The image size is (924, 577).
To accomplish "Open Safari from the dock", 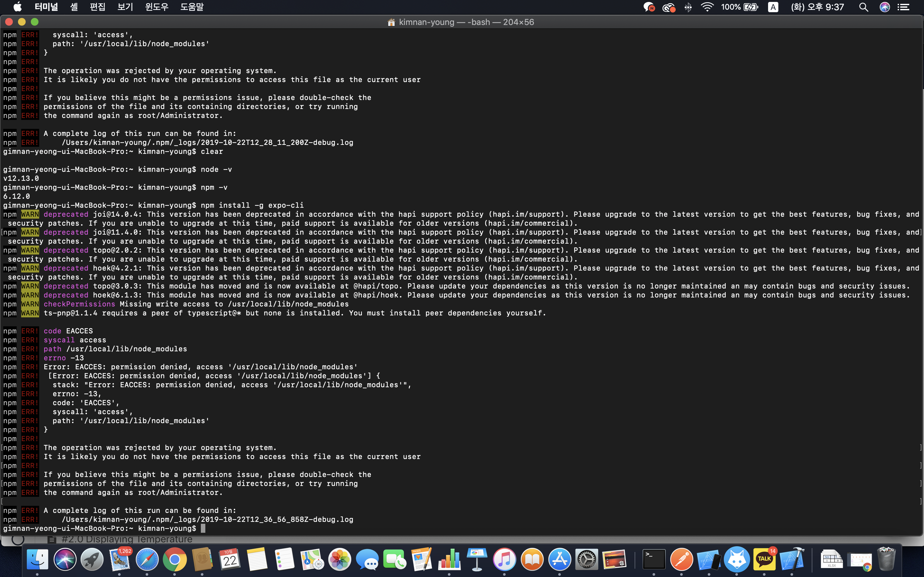I will [147, 559].
